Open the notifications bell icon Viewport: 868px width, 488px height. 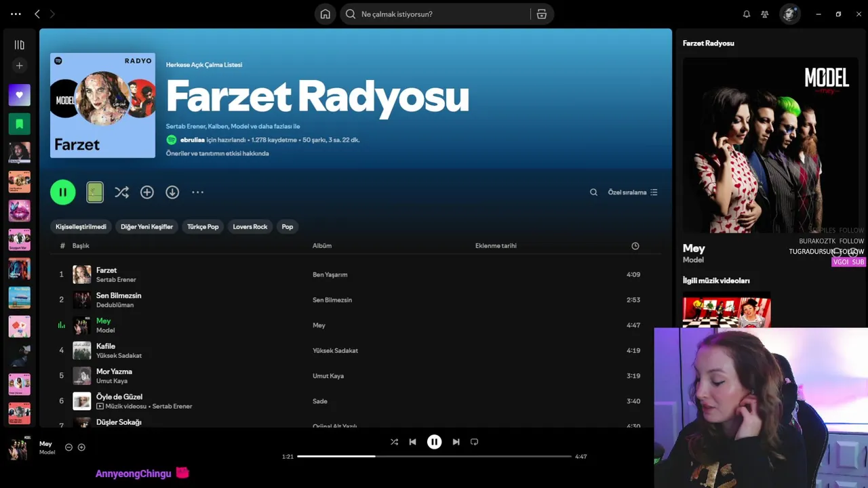pos(747,14)
